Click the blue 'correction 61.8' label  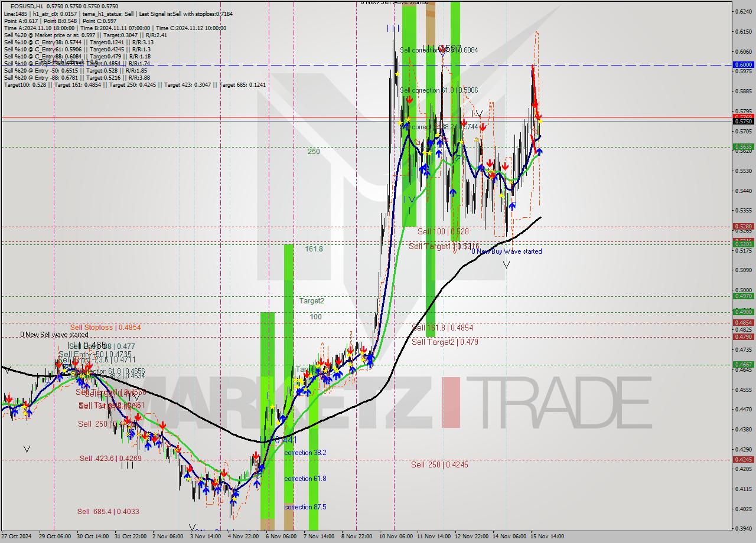pos(305,479)
